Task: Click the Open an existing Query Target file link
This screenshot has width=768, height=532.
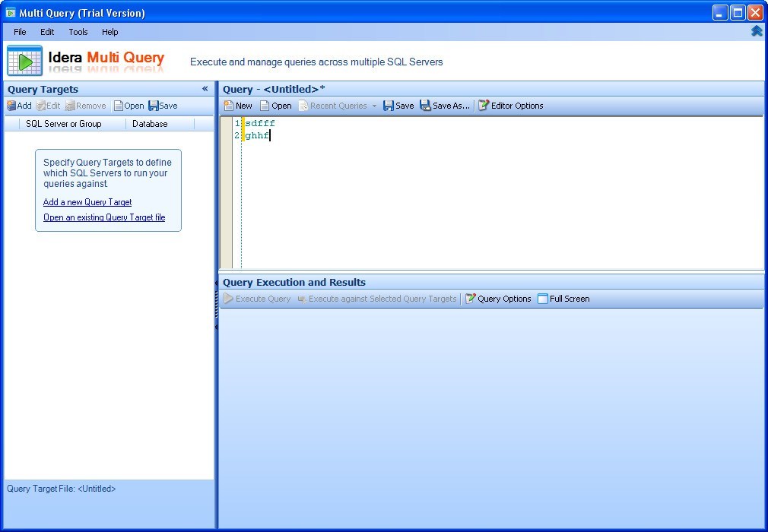Action: pyautogui.click(x=104, y=217)
